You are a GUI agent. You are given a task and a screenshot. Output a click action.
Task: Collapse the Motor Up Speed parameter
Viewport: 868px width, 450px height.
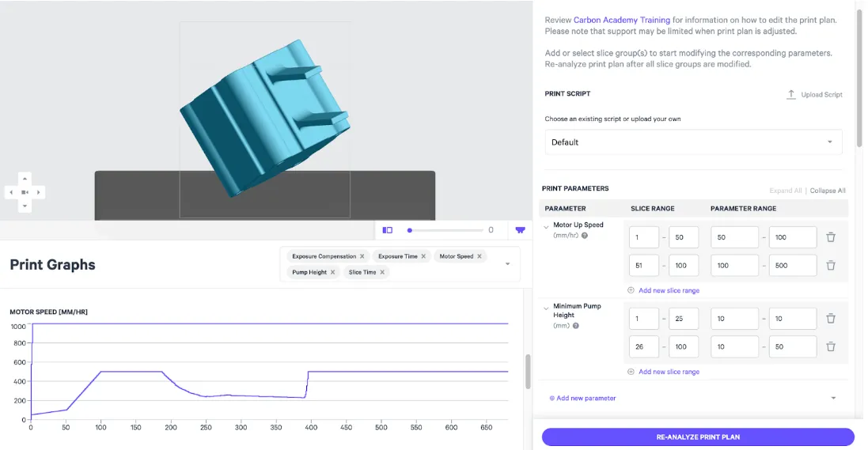click(547, 227)
